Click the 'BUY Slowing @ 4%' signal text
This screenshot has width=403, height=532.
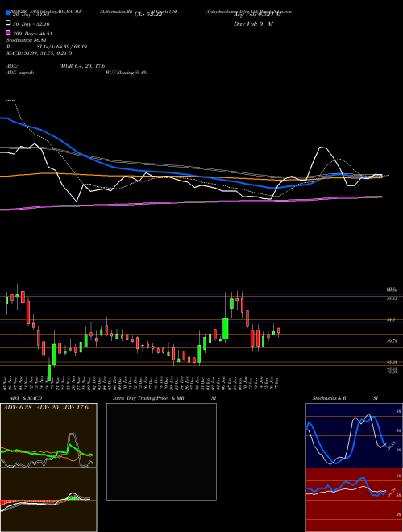[127, 73]
